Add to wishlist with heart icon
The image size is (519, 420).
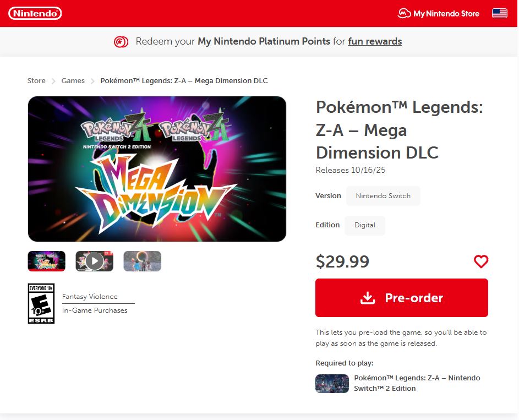coord(480,261)
